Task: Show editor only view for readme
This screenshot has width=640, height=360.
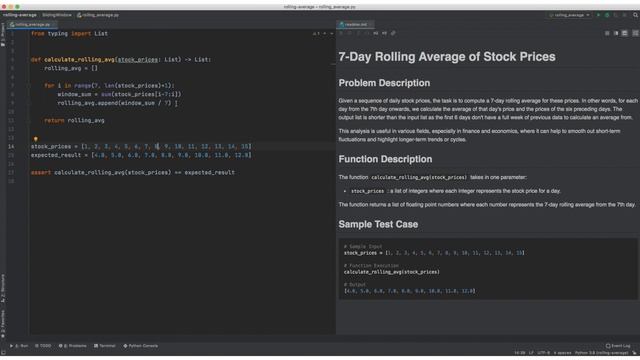Action: pos(607,33)
